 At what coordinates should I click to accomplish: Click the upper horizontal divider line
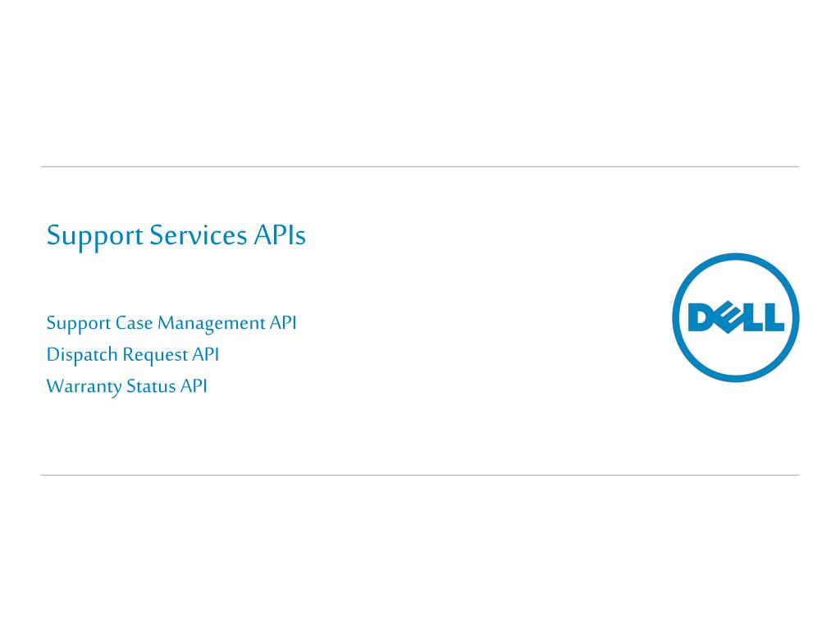[x=419, y=166]
